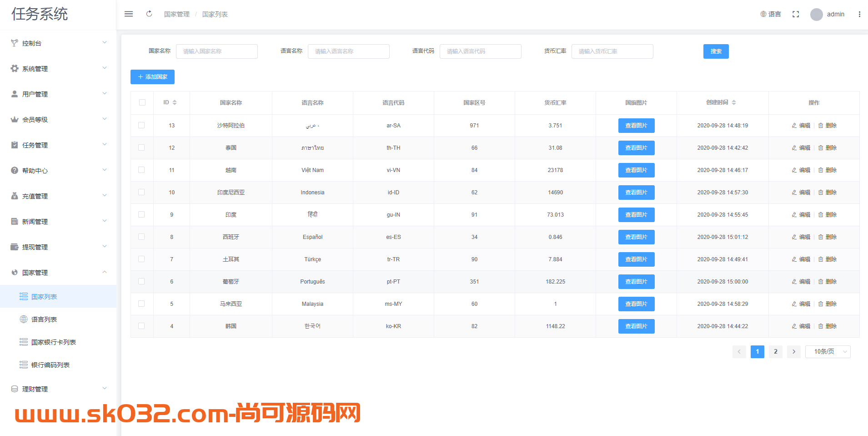868x436 pixels.
Task: Open the 语言列表 submenu item
Action: pyautogui.click(x=58, y=319)
